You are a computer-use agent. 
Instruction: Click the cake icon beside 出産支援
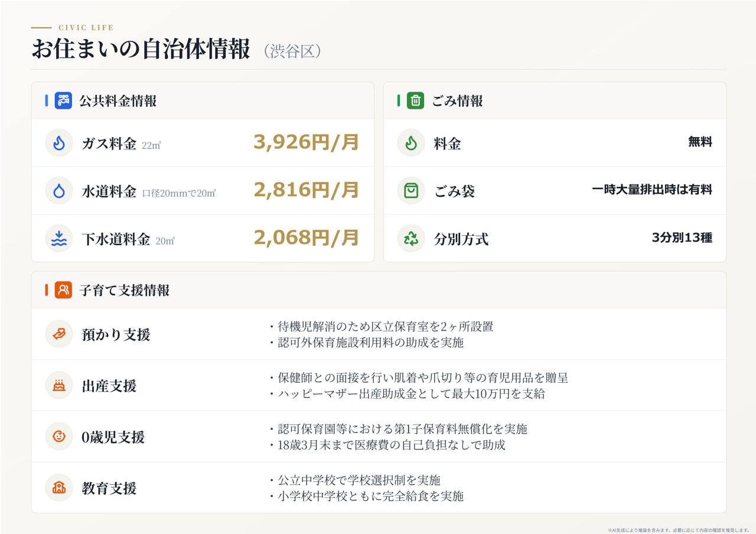59,386
